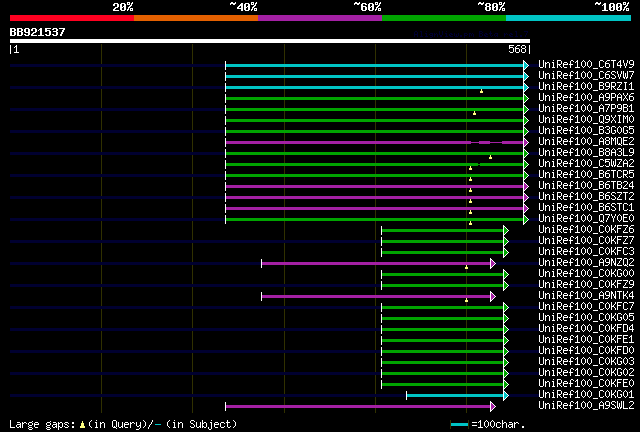Select the UniRef100_A9NTK4 label
The height and width of the screenshot is (432, 640).
[x=586, y=296]
